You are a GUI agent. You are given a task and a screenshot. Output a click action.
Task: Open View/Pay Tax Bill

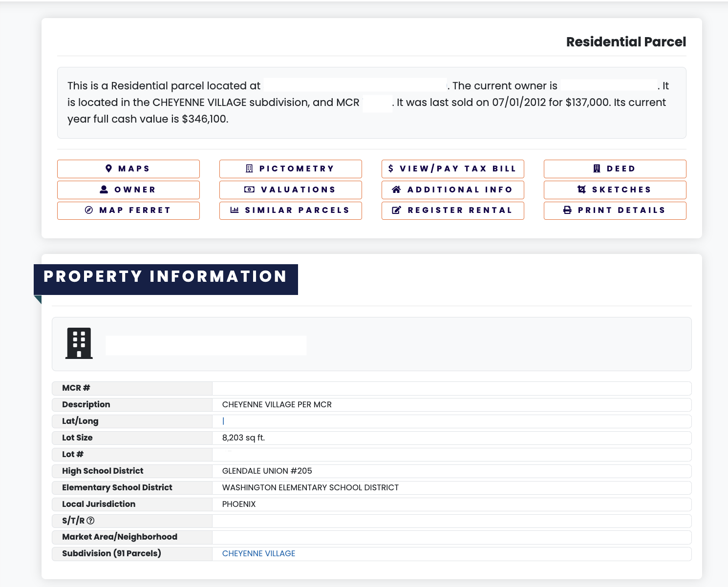tap(452, 168)
